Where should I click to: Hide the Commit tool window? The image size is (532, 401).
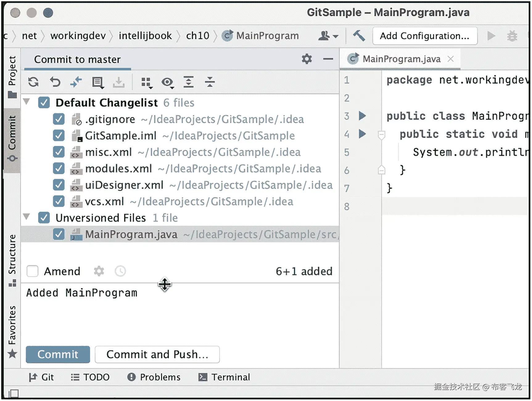pyautogui.click(x=328, y=59)
